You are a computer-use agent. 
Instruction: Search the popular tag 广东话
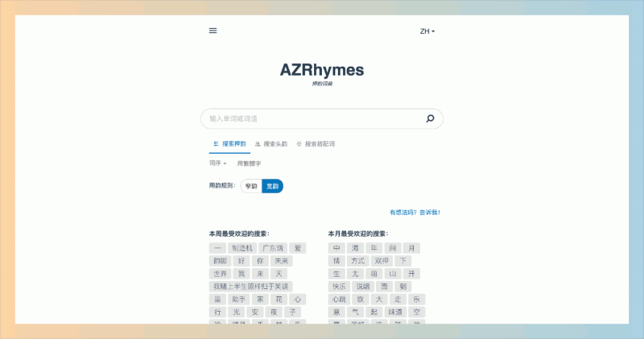coord(273,248)
